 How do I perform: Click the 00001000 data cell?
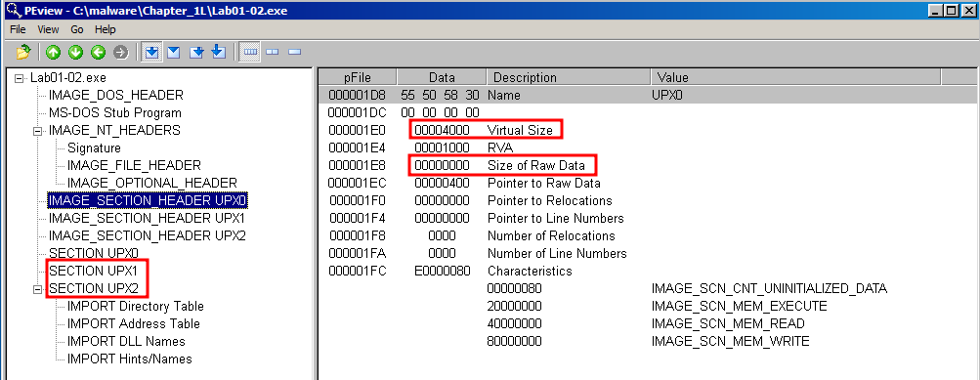coord(442,148)
